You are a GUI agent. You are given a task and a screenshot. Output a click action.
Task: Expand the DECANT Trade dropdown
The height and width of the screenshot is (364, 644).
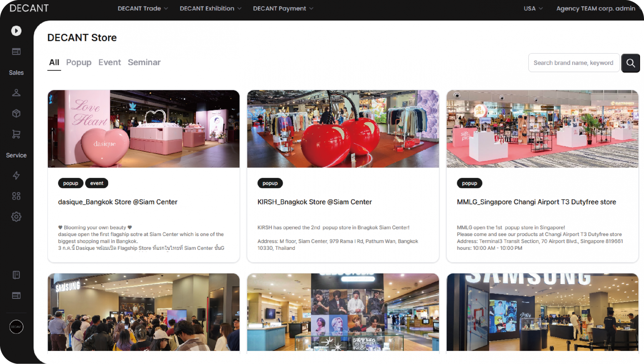point(143,8)
